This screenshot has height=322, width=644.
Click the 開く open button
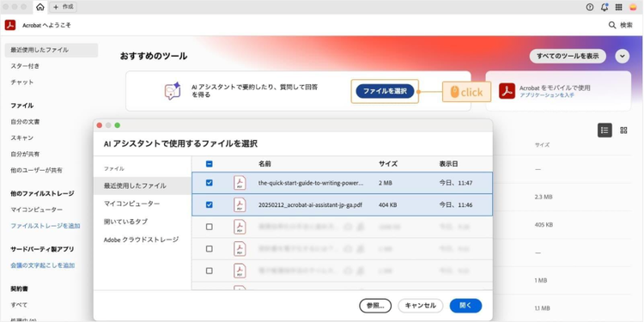(x=465, y=306)
